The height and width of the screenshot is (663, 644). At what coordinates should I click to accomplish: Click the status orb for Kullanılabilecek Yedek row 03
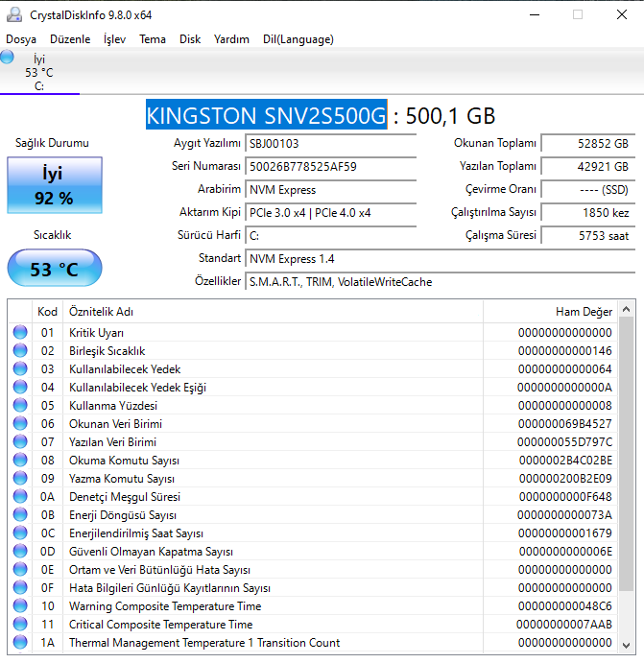click(x=20, y=368)
